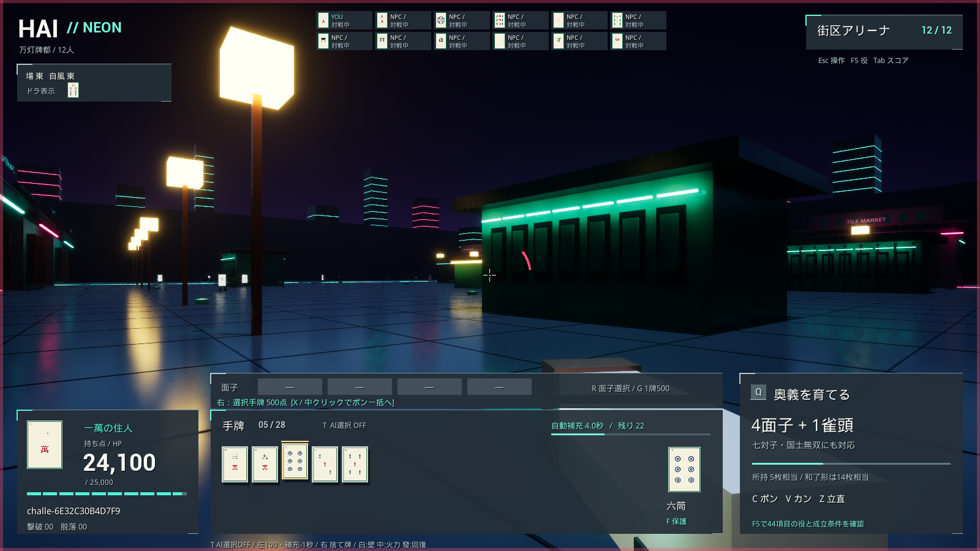Click the V カン action
Viewport: 980px width, 551px height.
(799, 499)
